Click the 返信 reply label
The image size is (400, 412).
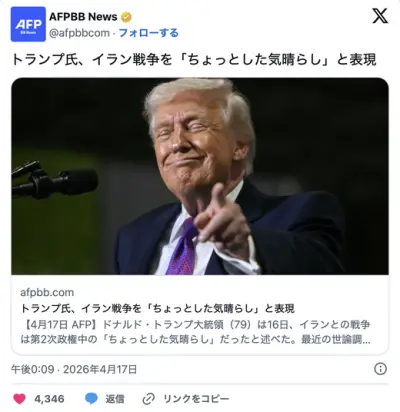pos(115,399)
